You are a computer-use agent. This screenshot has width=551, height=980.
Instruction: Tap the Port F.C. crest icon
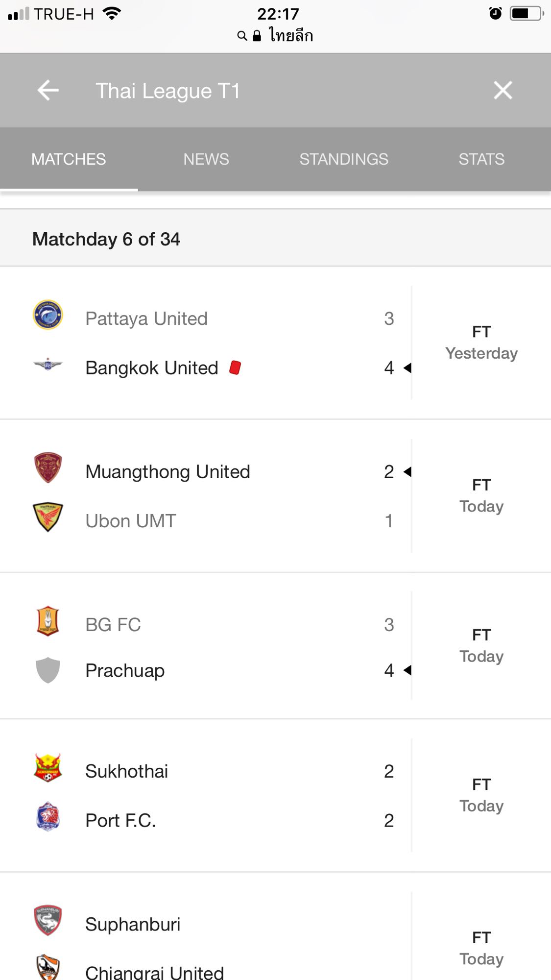coord(48,817)
